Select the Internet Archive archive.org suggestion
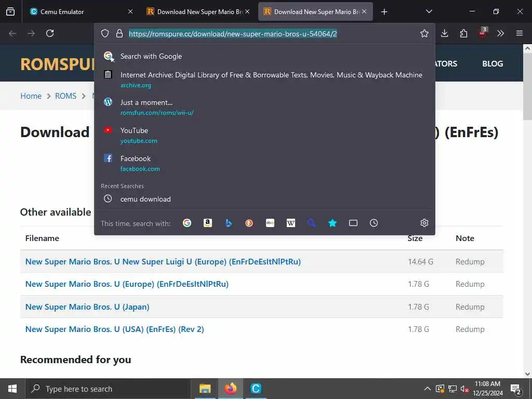 (x=264, y=79)
